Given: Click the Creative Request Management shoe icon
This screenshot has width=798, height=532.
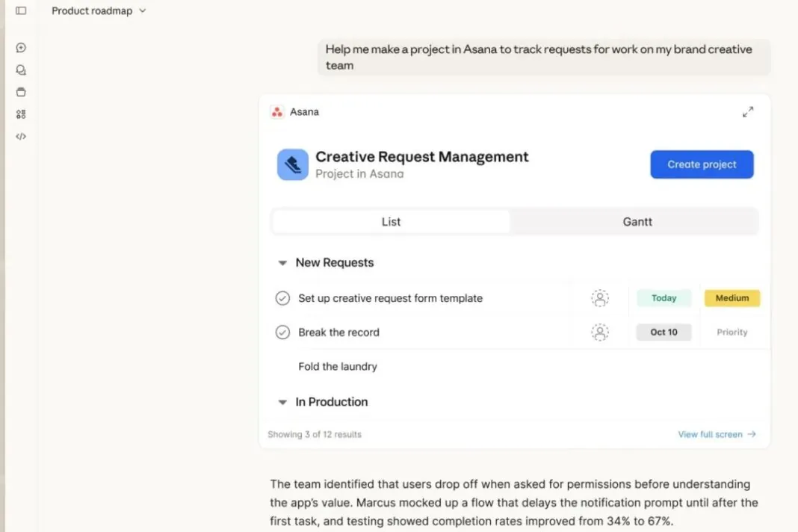Looking at the screenshot, I should (293, 164).
